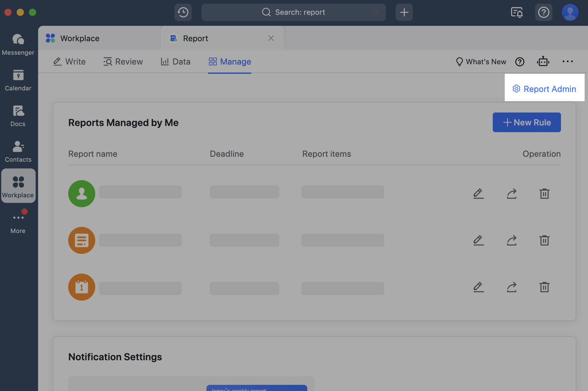588x391 pixels.
Task: Open the Calendar app icon
Action: tap(18, 80)
